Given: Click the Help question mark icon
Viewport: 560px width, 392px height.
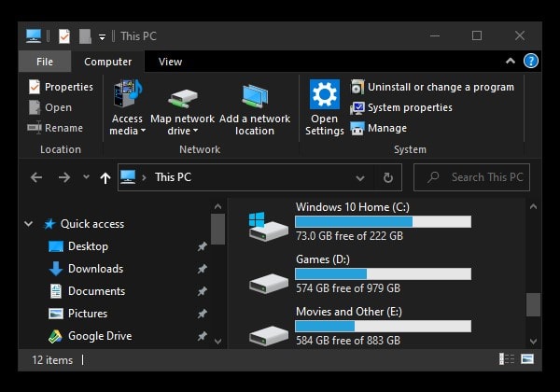Looking at the screenshot, I should pos(531,62).
